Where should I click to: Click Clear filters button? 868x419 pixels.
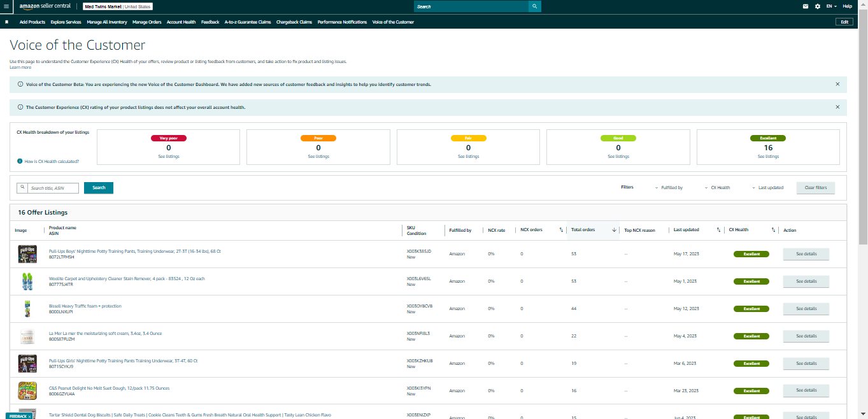pyautogui.click(x=816, y=188)
